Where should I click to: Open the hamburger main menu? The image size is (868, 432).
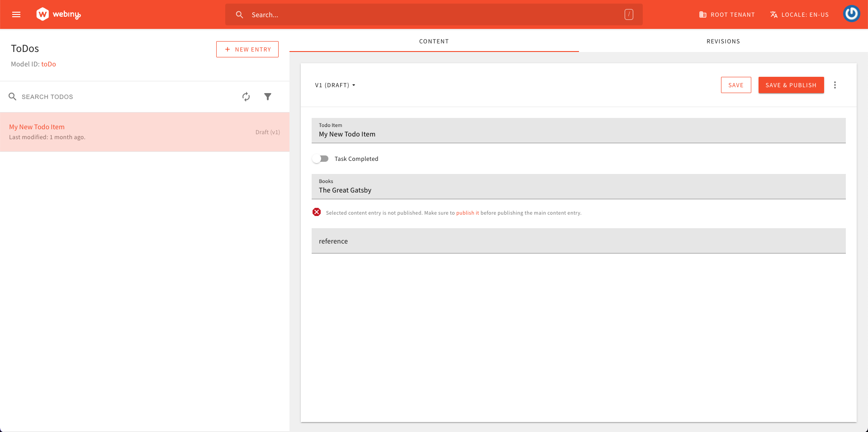16,14
